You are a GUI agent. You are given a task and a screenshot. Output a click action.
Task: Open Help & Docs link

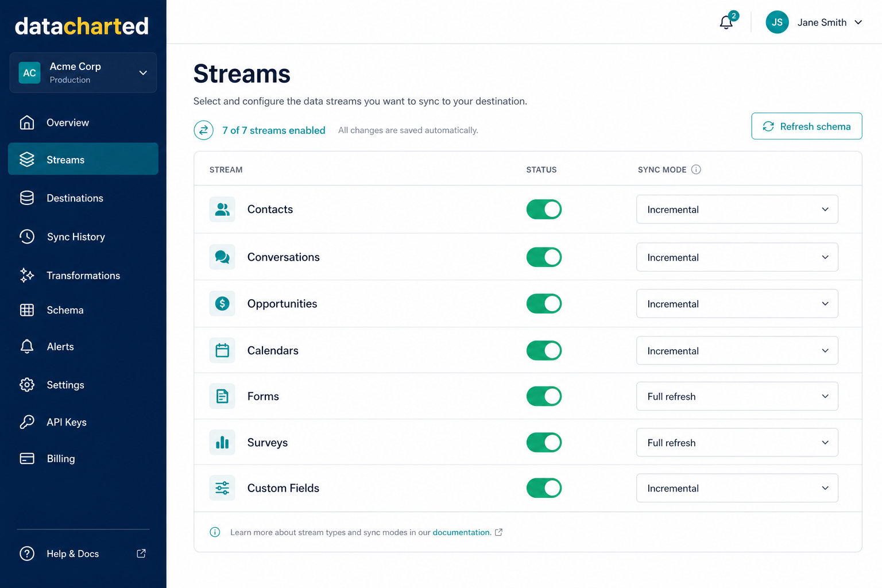point(83,554)
